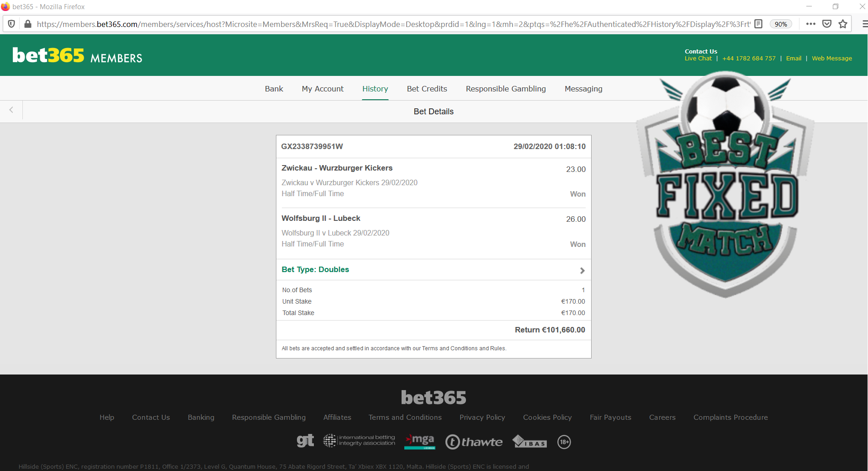Click the back arrow beside Bet Details
The height and width of the screenshot is (471, 868).
pyautogui.click(x=11, y=110)
